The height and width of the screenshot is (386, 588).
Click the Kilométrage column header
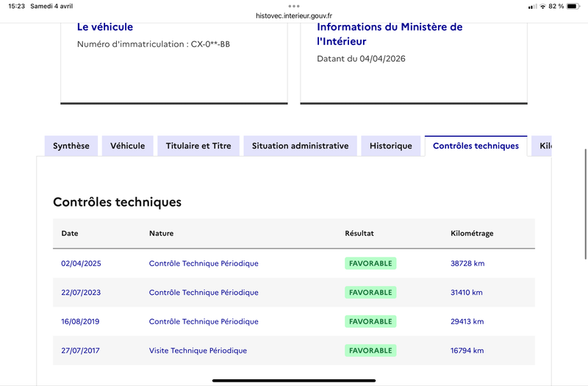tap(472, 233)
